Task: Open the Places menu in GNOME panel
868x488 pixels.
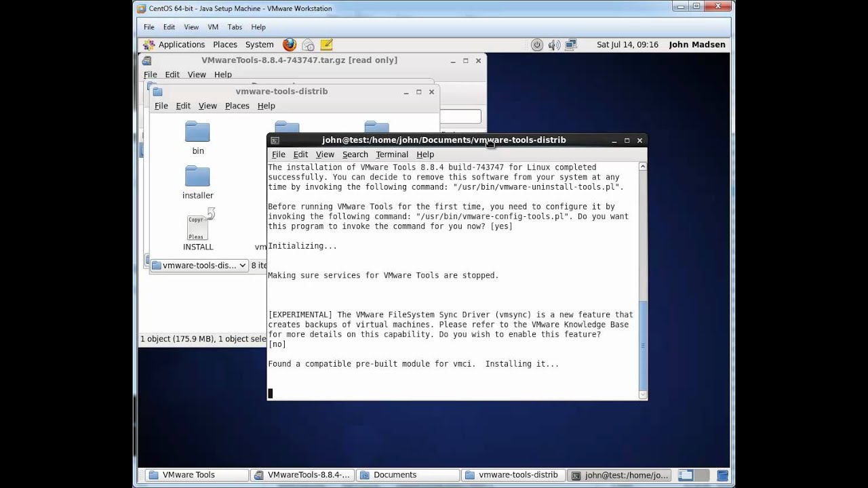Action: pos(225,45)
